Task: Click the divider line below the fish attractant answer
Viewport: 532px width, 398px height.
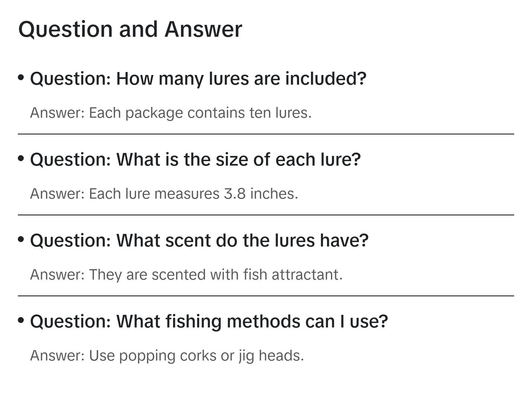Action: pyautogui.click(x=266, y=296)
